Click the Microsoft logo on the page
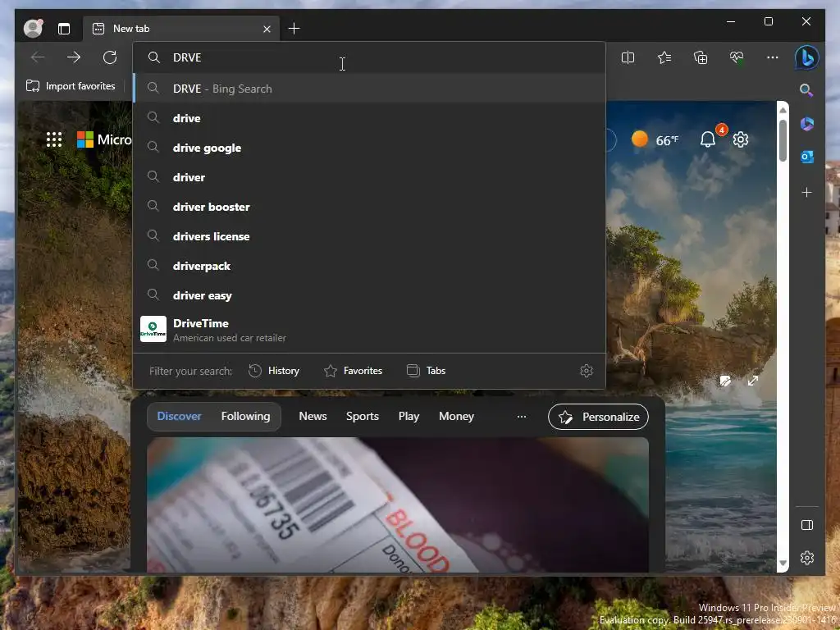This screenshot has height=630, width=840. 104,139
